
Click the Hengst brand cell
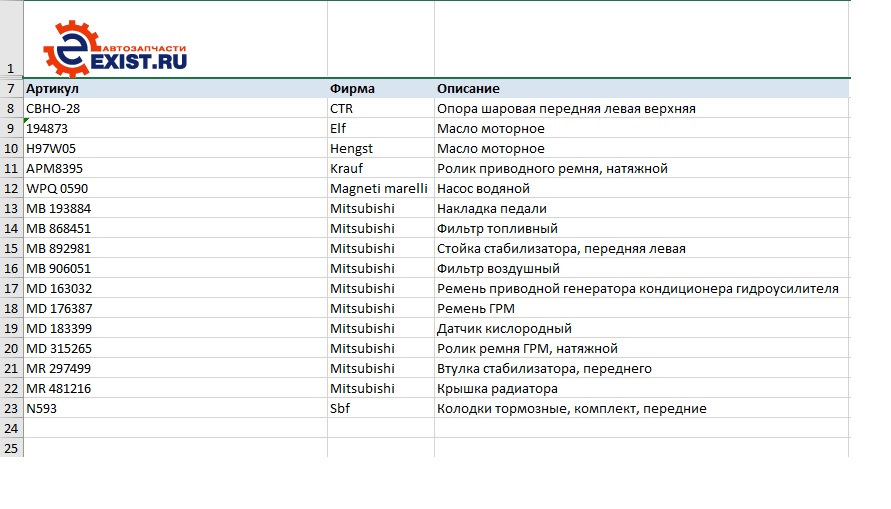[x=381, y=148]
